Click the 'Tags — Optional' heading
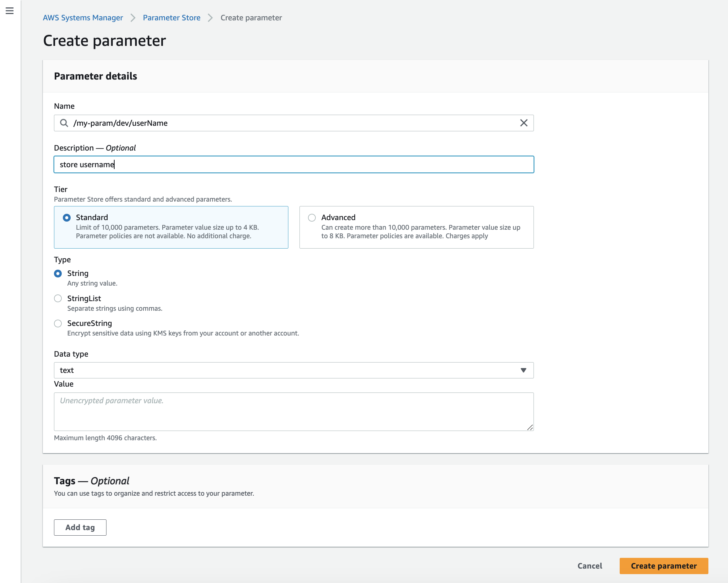Screen dimensions: 728x583 click(92, 481)
